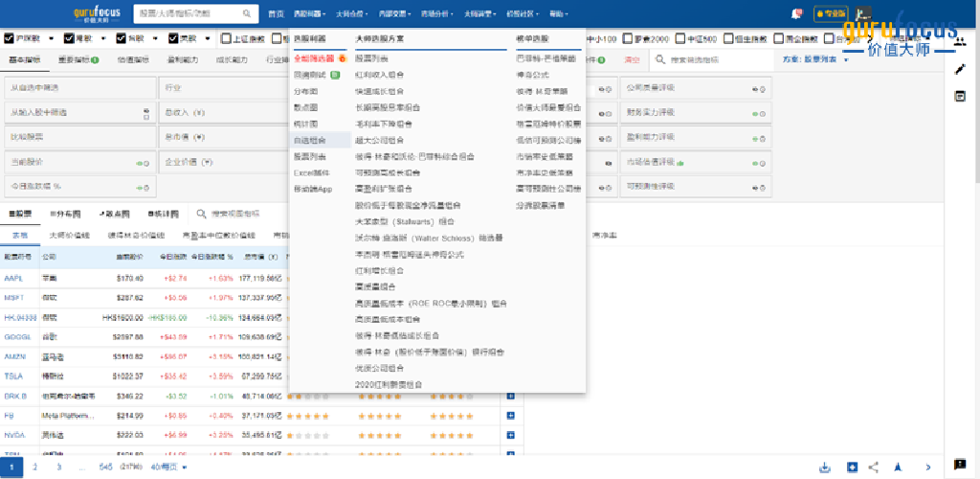Toggle the 沪深股 checkbox
The image size is (980, 479).
point(9,38)
